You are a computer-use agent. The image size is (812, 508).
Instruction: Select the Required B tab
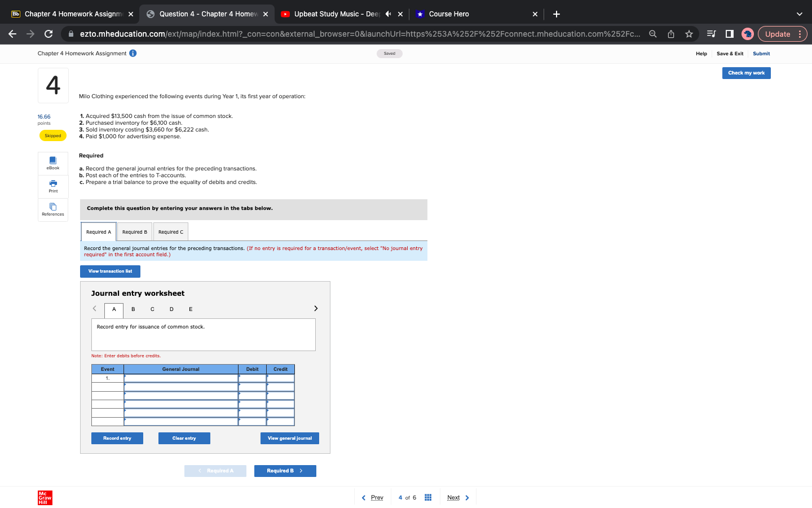click(x=135, y=232)
